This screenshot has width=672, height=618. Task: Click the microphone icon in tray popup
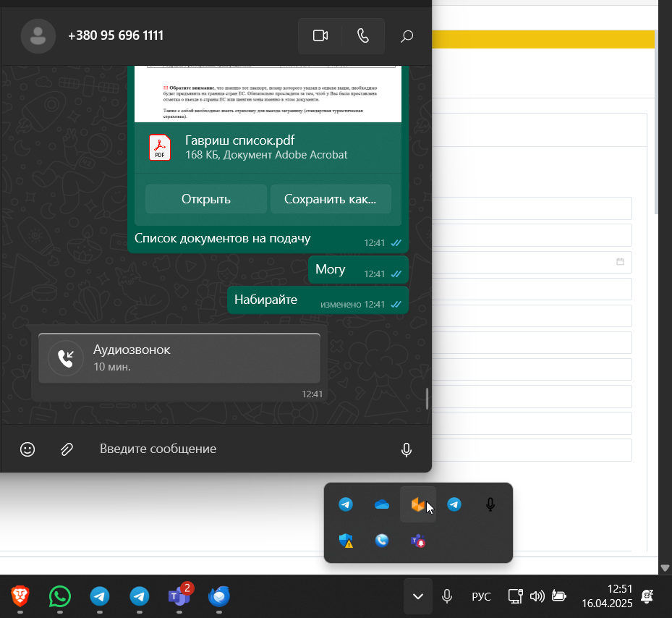pyautogui.click(x=490, y=505)
